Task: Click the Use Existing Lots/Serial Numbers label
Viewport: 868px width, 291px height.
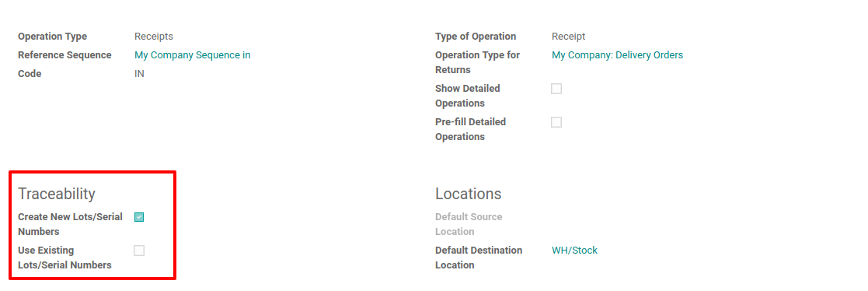Action: pyautogui.click(x=64, y=258)
